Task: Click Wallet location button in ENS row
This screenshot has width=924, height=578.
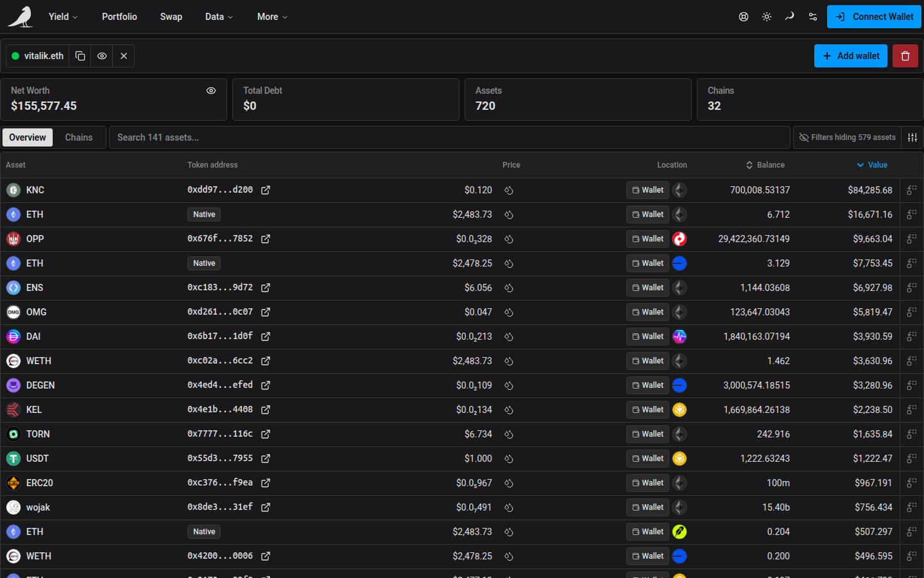Action: click(x=647, y=288)
